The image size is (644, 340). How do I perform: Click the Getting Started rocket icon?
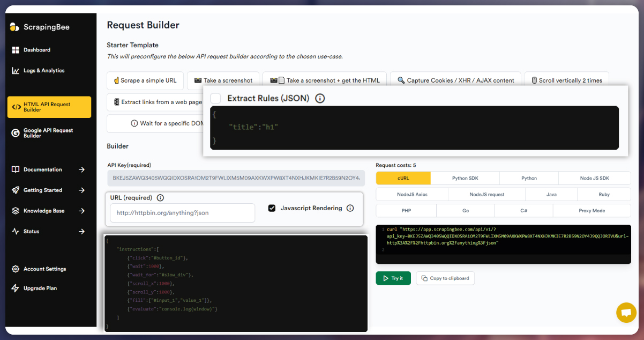[x=16, y=190]
